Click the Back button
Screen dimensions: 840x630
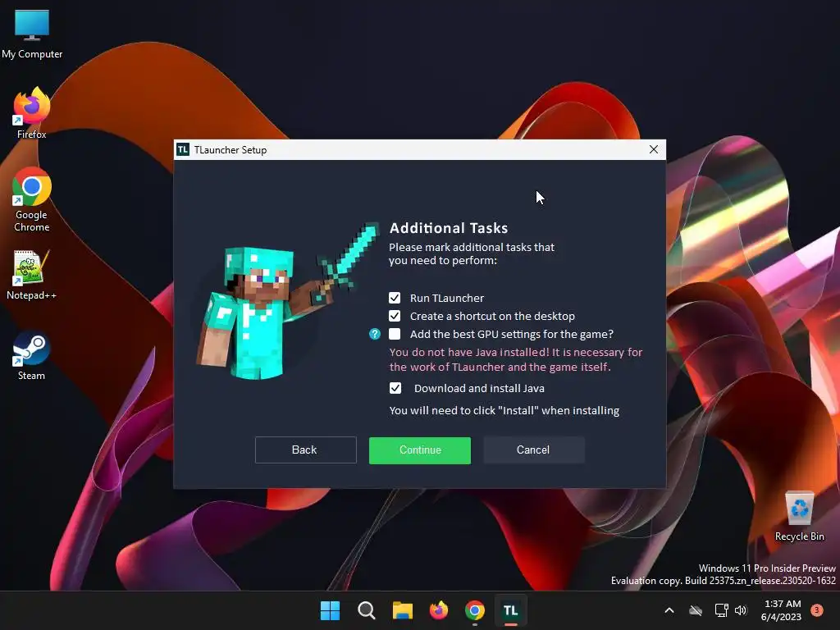click(x=305, y=450)
